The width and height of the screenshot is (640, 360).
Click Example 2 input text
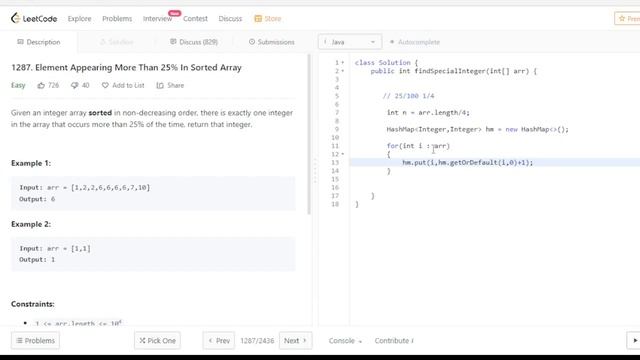click(x=55, y=249)
